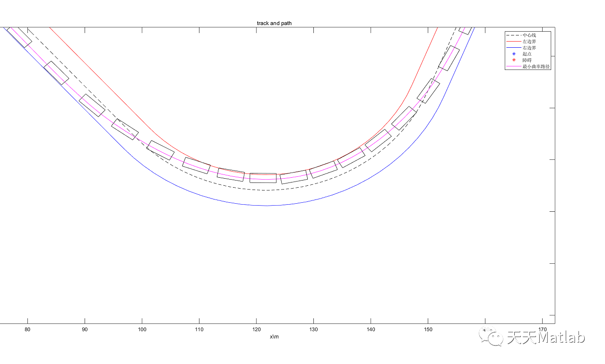Select the 起点 legend entry
This screenshot has height=364, width=605.
(x=527, y=54)
